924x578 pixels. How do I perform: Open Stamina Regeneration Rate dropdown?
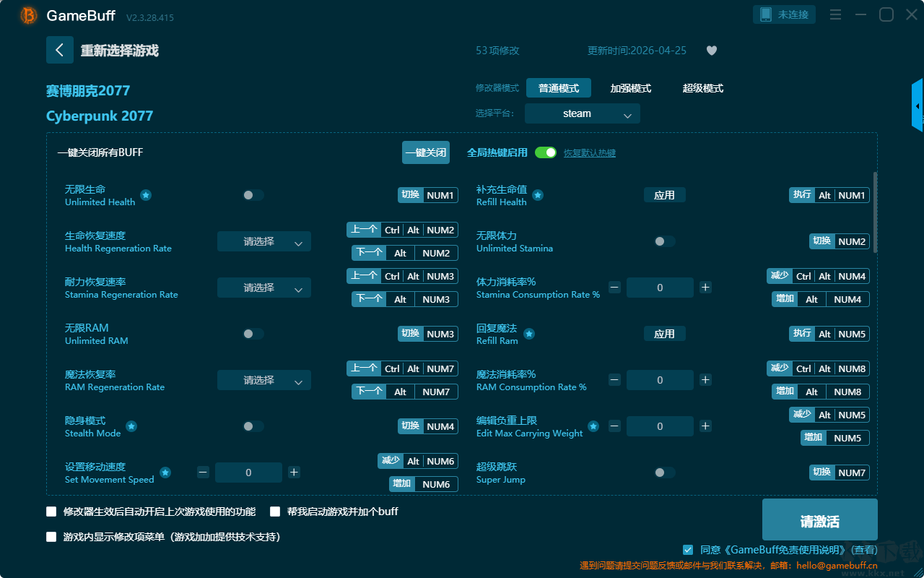264,288
